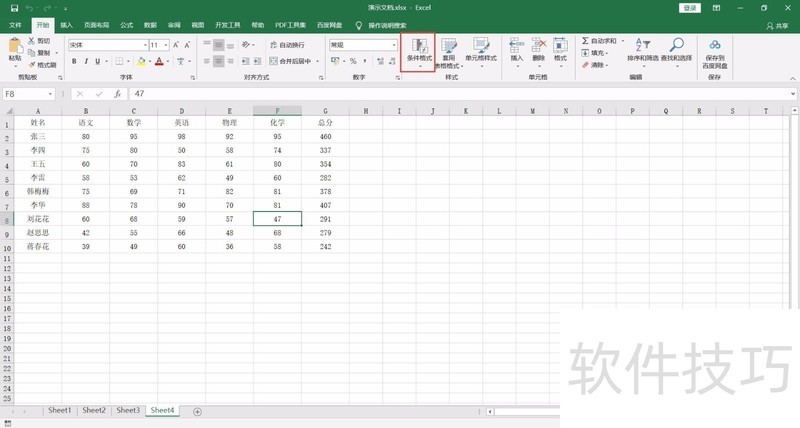Toggle middle vertical alignment
The height and width of the screenshot is (428, 800).
pos(218,44)
